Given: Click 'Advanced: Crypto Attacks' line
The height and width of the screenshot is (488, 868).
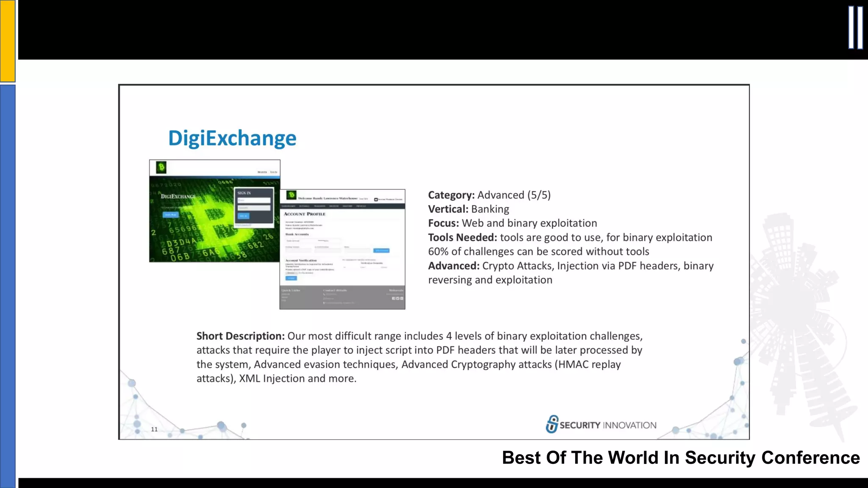Looking at the screenshot, I should click(x=571, y=266).
